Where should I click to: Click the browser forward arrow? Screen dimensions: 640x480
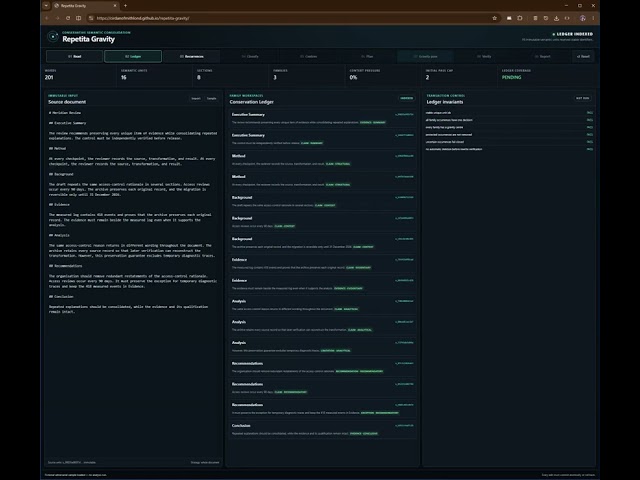coord(57,18)
